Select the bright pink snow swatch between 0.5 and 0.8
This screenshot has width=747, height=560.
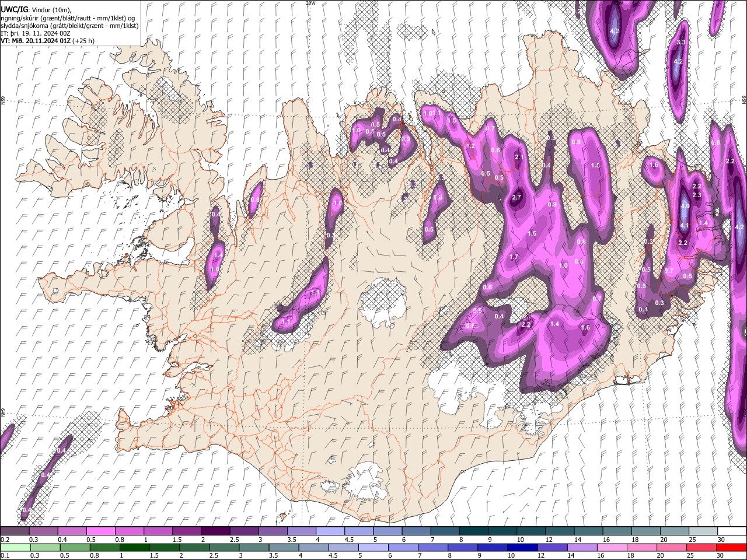click(100, 531)
